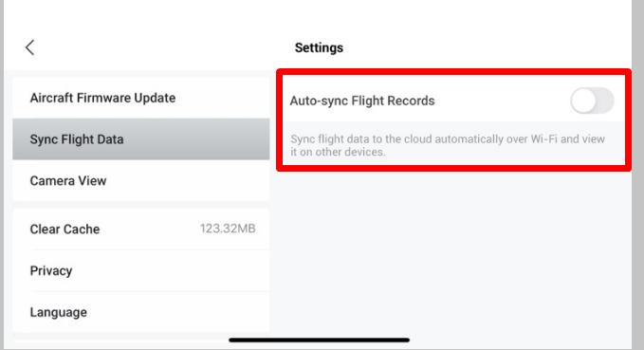
Task: Tap the white knob of the auto-sync toggle
Action: [583, 101]
